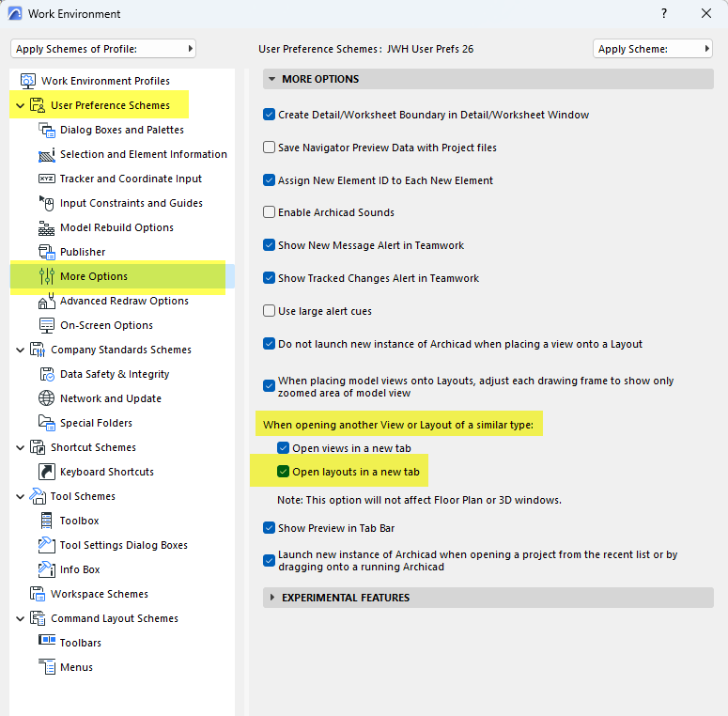Click the Input Constraints and Guides icon
728x716 pixels.
coord(46,203)
